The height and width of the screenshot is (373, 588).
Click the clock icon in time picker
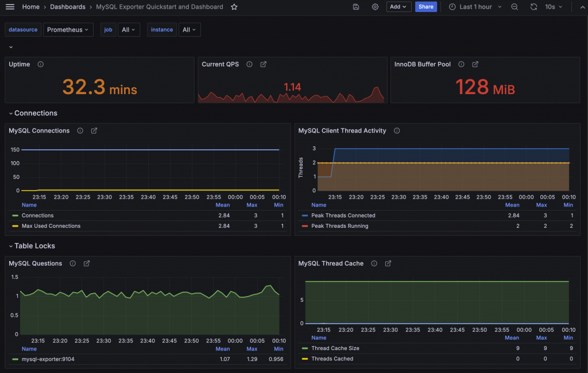[x=452, y=7]
